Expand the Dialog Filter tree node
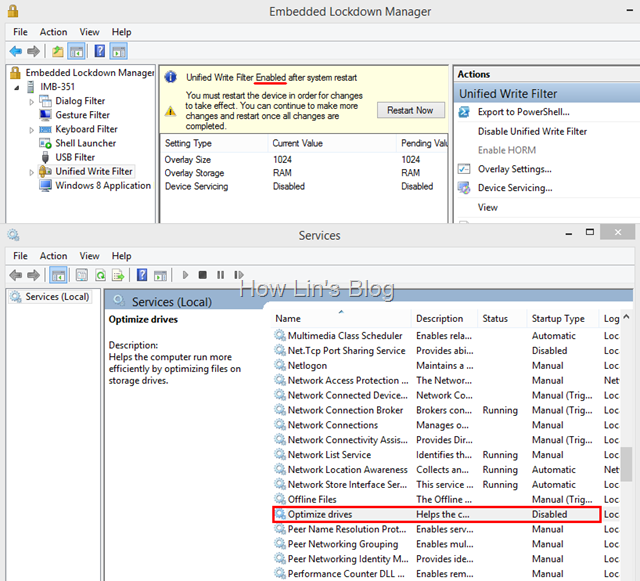 click(31, 101)
